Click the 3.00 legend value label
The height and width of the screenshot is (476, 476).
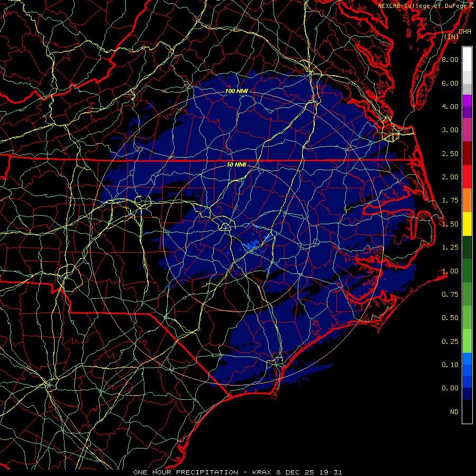tap(450, 130)
